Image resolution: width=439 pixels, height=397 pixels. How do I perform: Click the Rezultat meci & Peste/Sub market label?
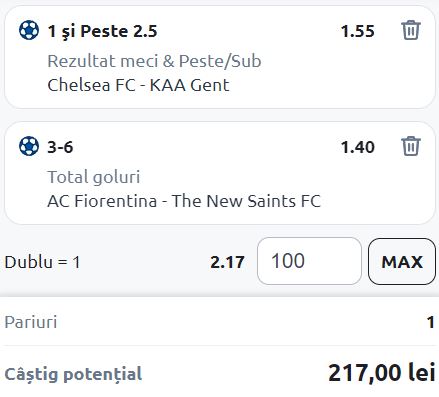click(x=154, y=61)
